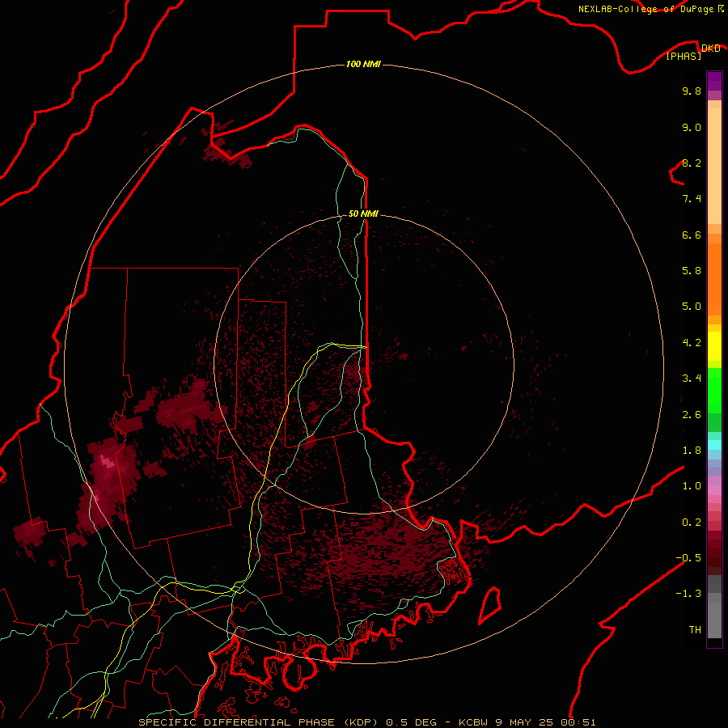Click the KCBW radar site identifier
728x728 pixels.
[x=472, y=722]
